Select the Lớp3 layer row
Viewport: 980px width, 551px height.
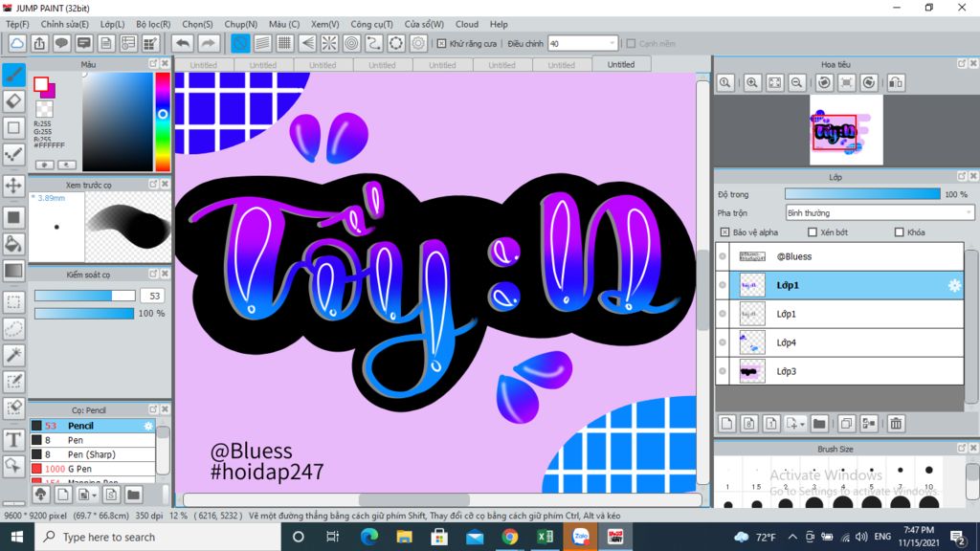pos(840,371)
